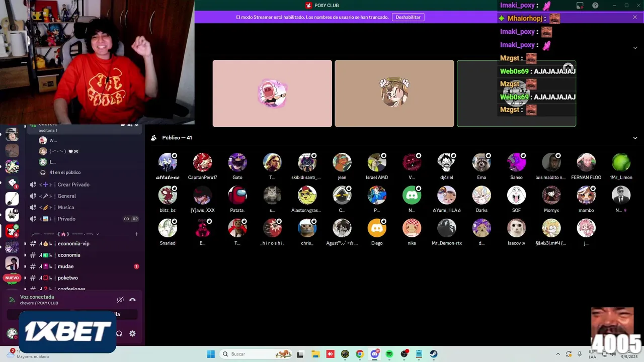Viewport: 644px width, 362px height.
Task: Click the 'FERNAN FLOO' audience name
Action: tap(586, 177)
